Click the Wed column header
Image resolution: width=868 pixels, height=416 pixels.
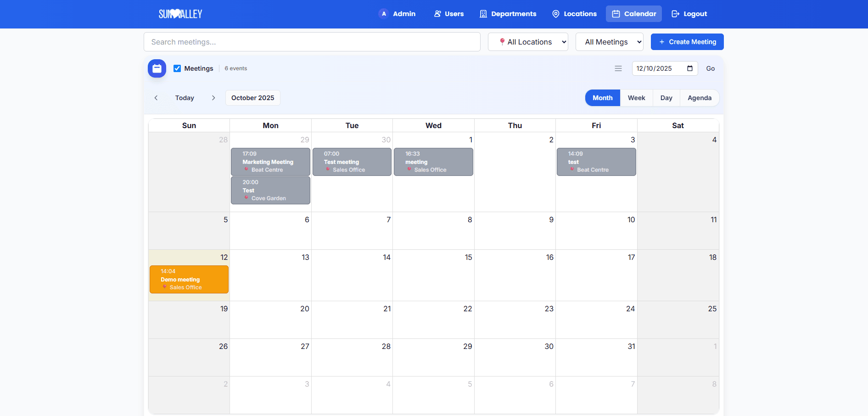[x=433, y=125]
